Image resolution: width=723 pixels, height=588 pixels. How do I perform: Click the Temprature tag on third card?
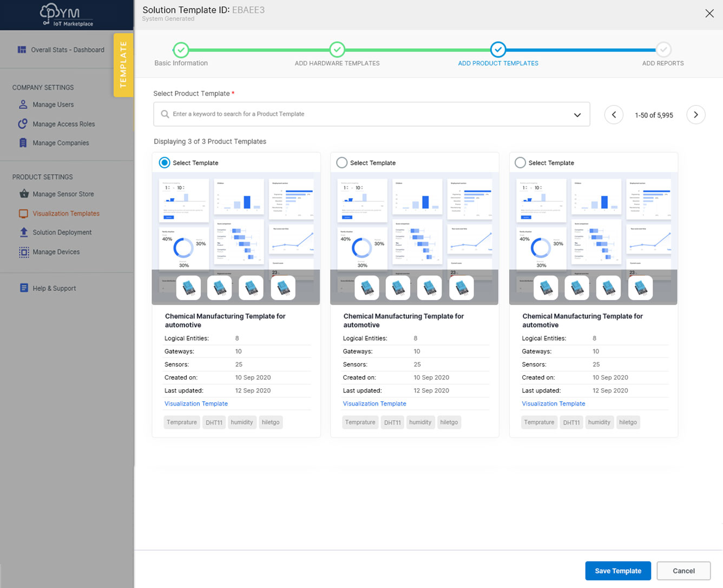[x=539, y=422]
